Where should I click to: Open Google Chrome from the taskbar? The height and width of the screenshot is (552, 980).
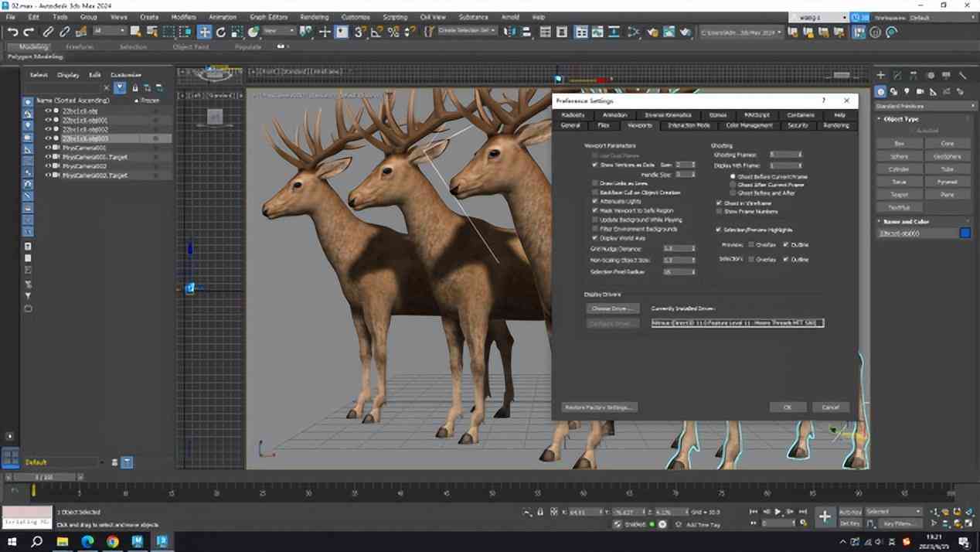click(112, 542)
